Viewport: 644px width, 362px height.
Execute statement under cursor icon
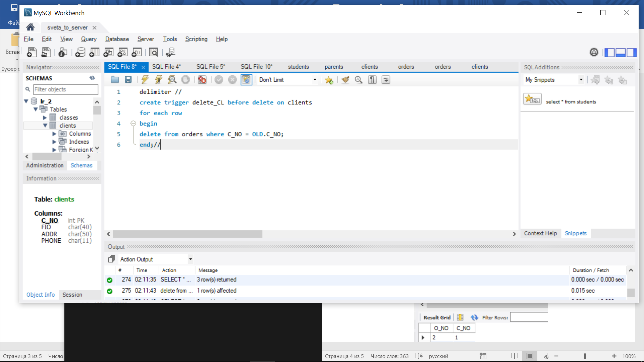(x=158, y=80)
